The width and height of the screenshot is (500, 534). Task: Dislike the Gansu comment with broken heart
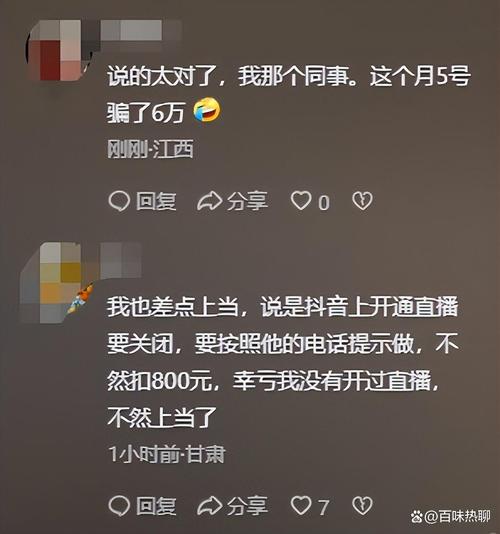[362, 505]
